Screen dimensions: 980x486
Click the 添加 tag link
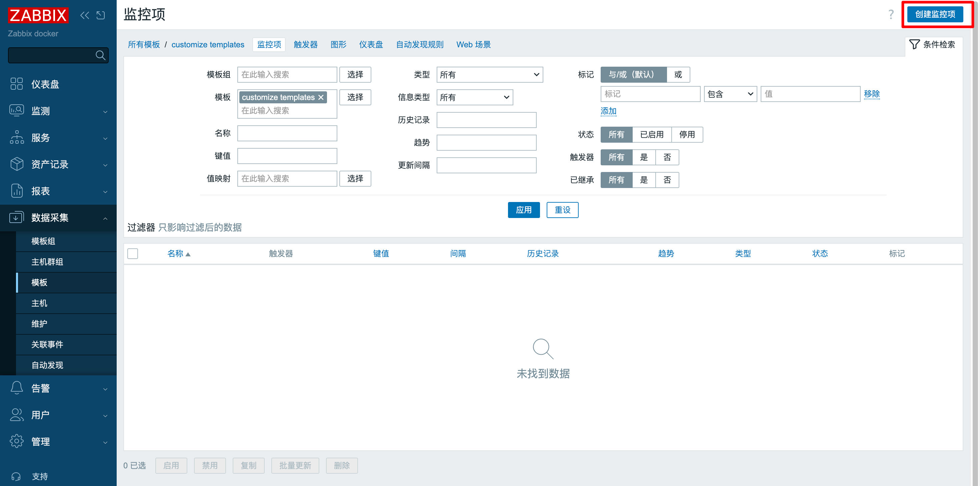click(608, 111)
